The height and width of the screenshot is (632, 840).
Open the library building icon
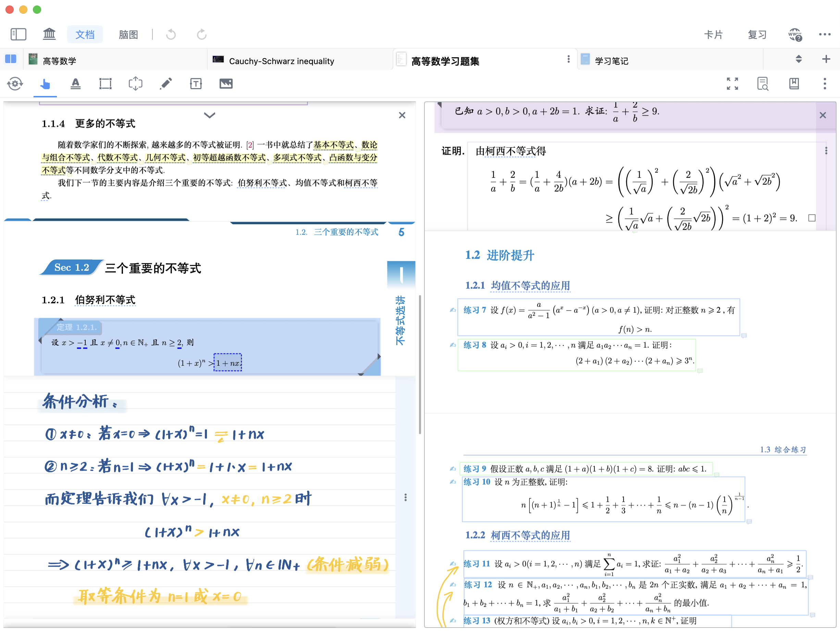pyautogui.click(x=49, y=34)
